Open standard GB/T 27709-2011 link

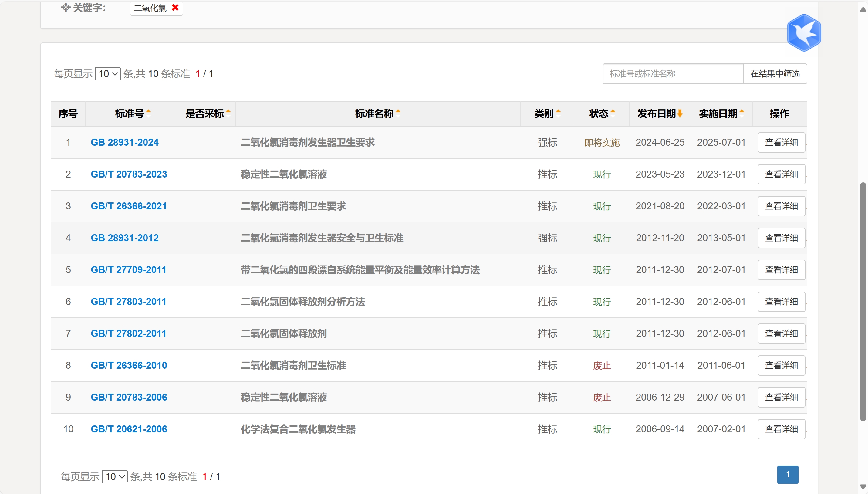[x=129, y=270]
